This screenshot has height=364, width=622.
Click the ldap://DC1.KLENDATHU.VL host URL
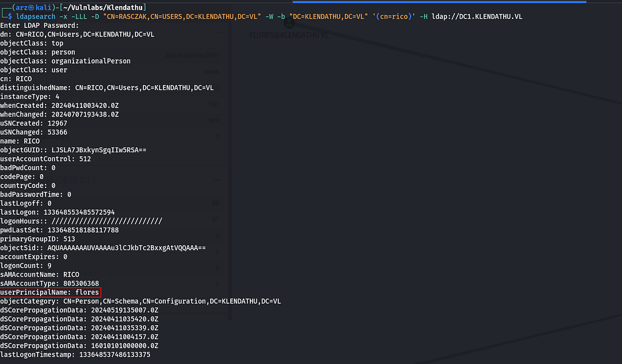tap(477, 16)
